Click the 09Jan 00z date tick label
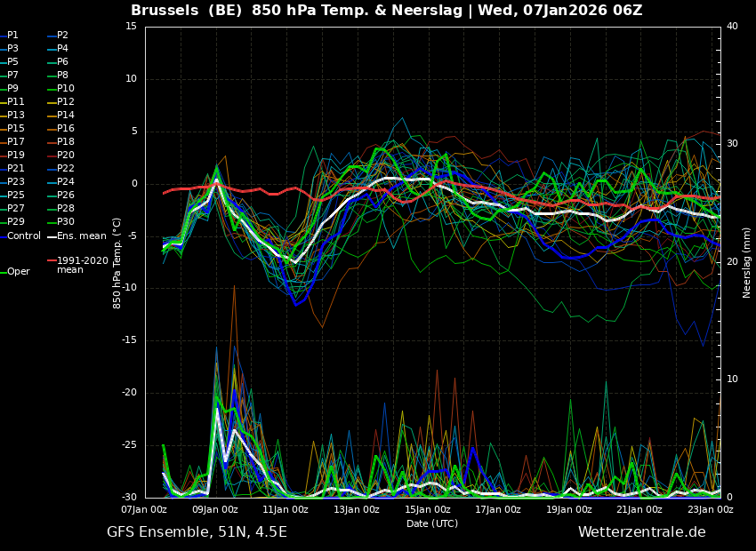The height and width of the screenshot is (551, 756). [215, 509]
